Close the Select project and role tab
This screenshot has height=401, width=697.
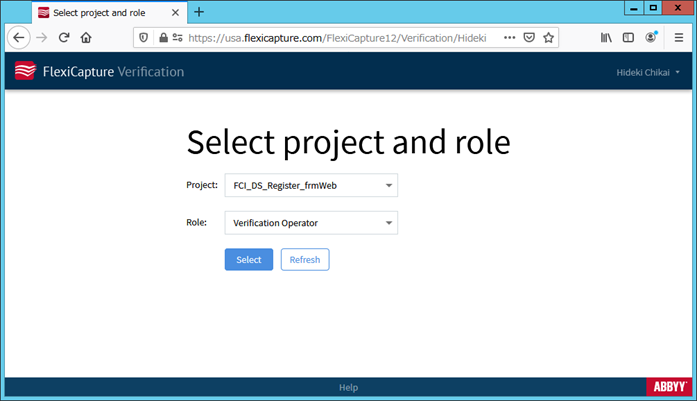(176, 12)
